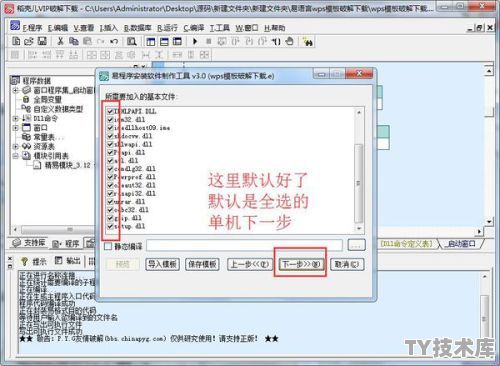Select 自定义数据类型 in the tree
Image resolution: width=500 pixels, height=366 pixels.
click(58, 109)
